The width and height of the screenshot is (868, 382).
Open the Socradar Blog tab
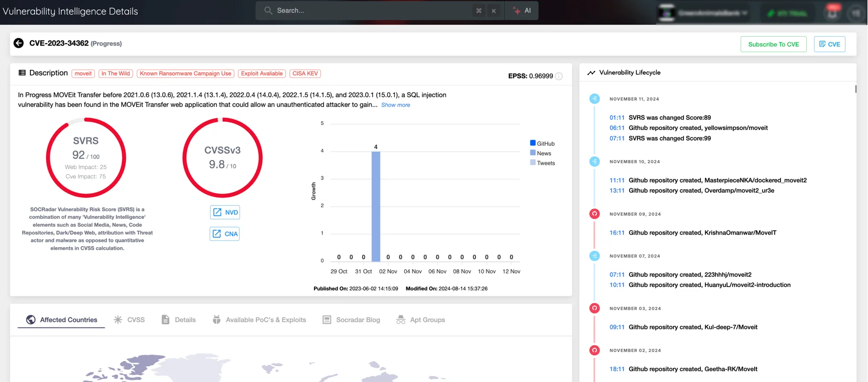click(x=351, y=320)
